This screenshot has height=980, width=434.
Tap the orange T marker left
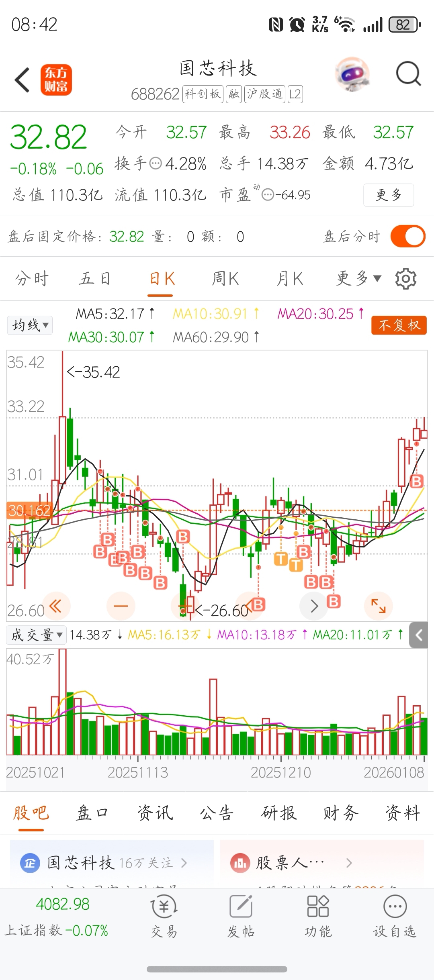[281, 559]
